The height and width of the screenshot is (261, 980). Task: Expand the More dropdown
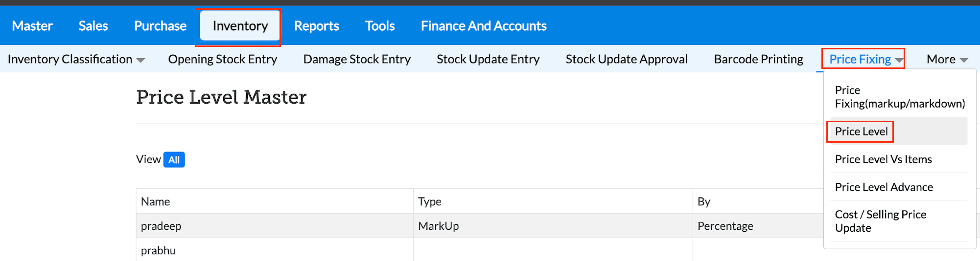click(947, 59)
